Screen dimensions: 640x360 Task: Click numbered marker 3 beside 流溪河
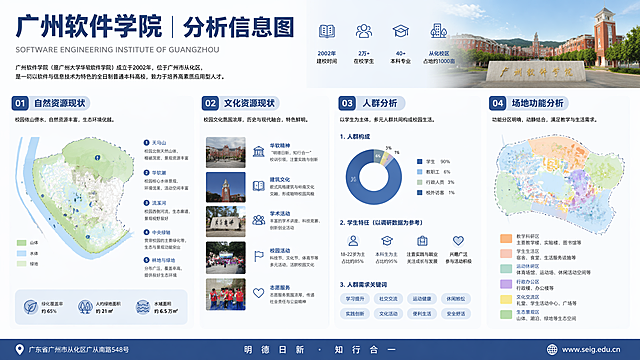point(147,203)
